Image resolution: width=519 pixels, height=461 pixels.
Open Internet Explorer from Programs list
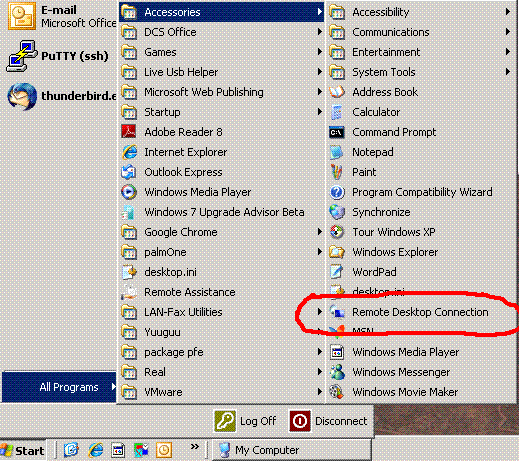[221, 152]
